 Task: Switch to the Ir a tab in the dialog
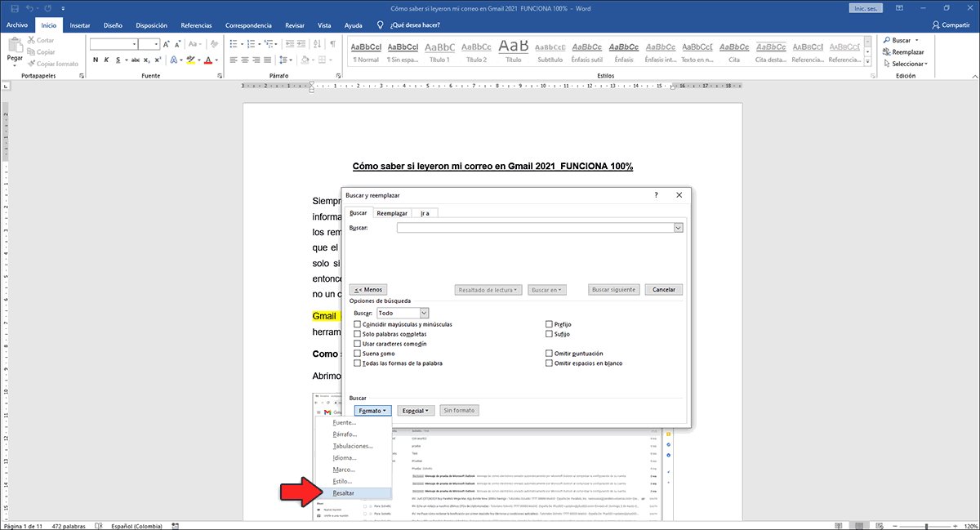[x=425, y=212]
